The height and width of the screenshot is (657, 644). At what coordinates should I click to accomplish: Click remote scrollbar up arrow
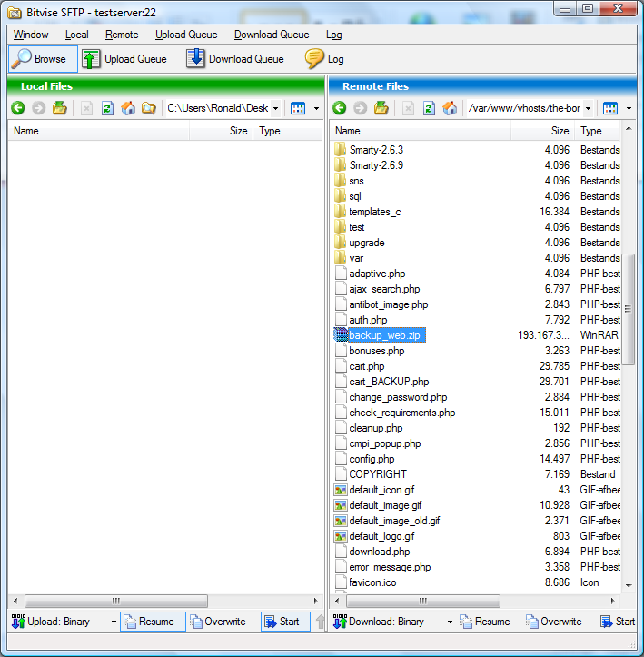629,129
